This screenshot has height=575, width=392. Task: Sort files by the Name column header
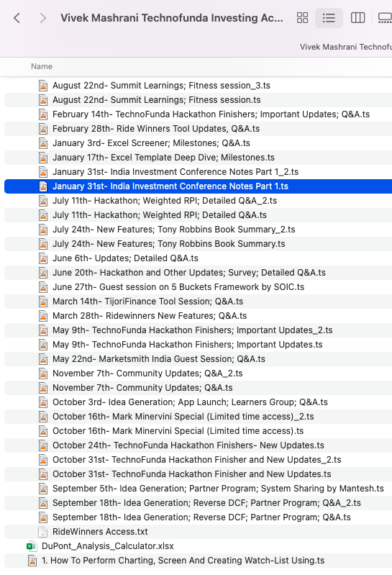click(42, 66)
